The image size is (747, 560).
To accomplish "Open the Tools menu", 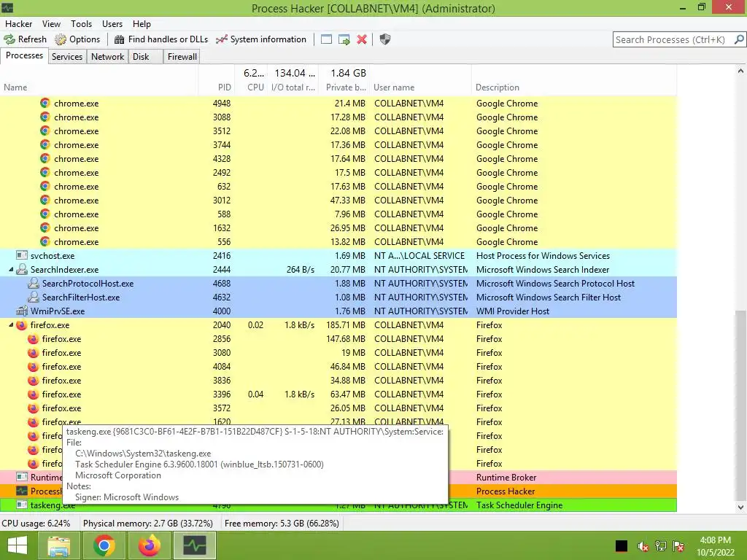I will click(x=81, y=24).
